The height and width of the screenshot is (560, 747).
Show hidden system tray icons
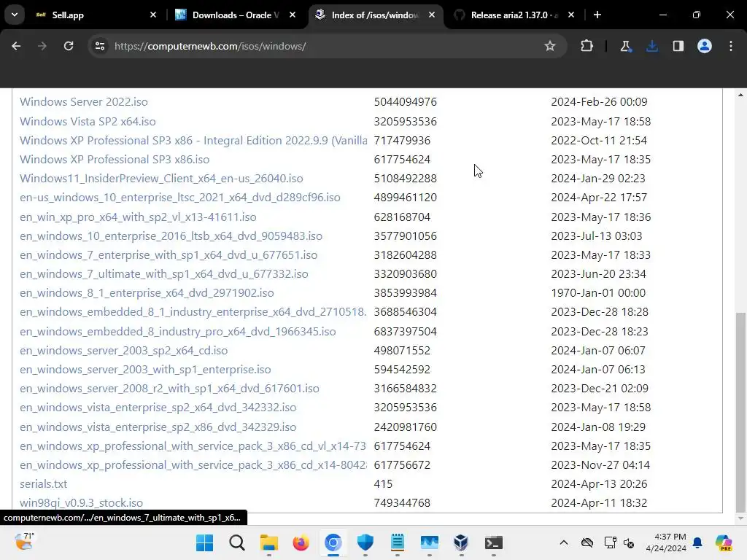point(564,542)
